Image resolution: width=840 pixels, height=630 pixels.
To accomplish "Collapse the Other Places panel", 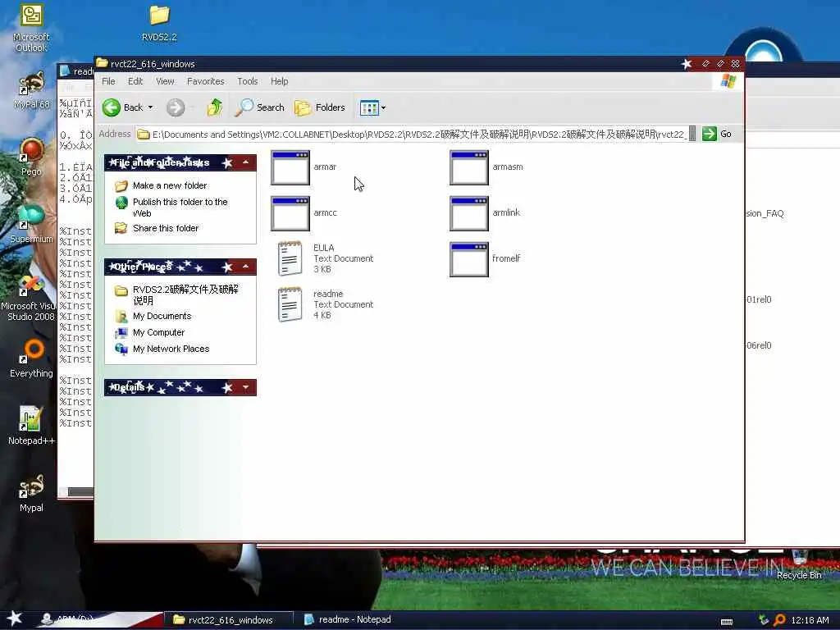I will coord(245,267).
